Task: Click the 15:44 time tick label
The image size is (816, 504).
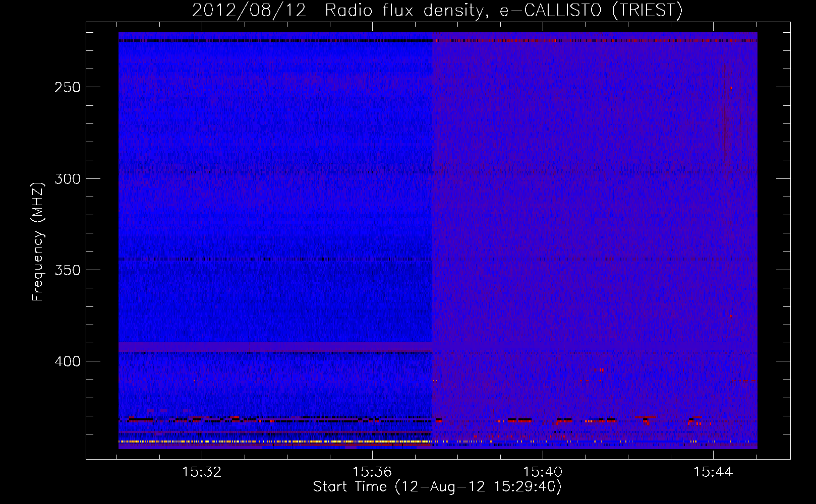Action: (713, 472)
